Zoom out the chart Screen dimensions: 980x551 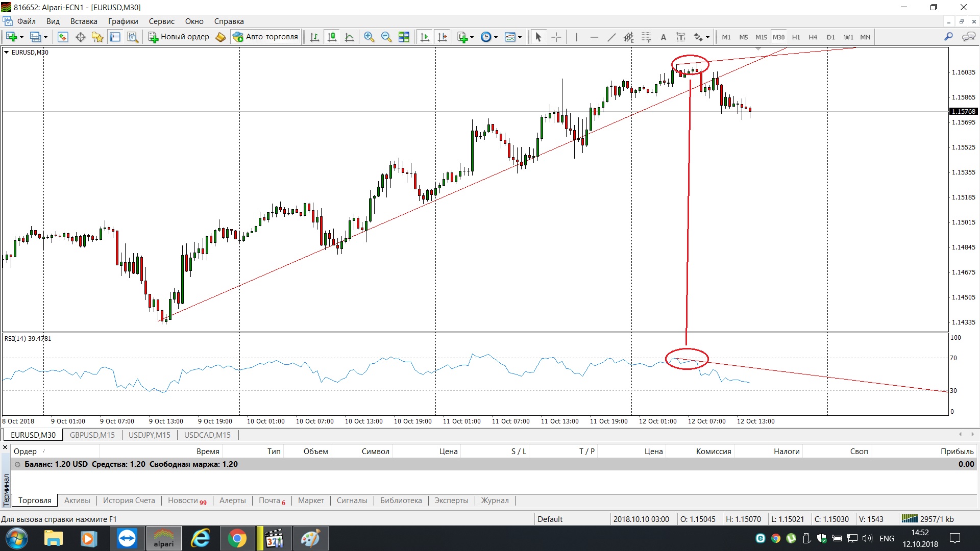[x=386, y=37]
